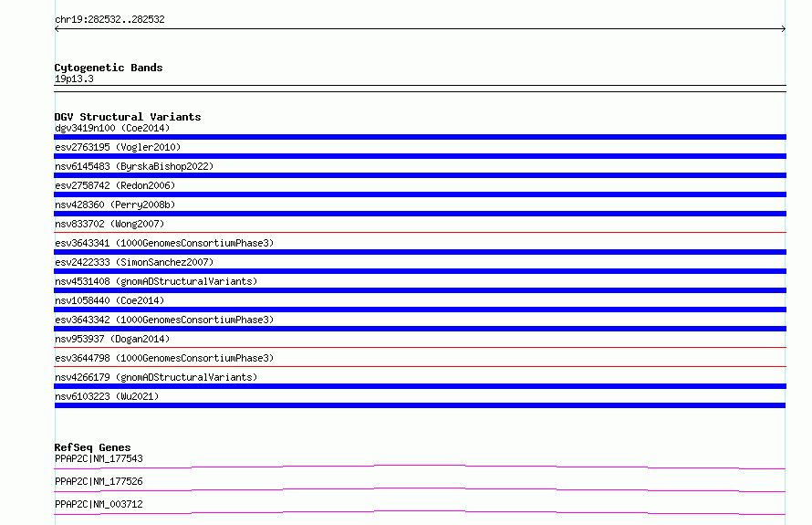Open variant nsv833702 (Wong2007)
The image size is (812, 525).
click(x=109, y=224)
